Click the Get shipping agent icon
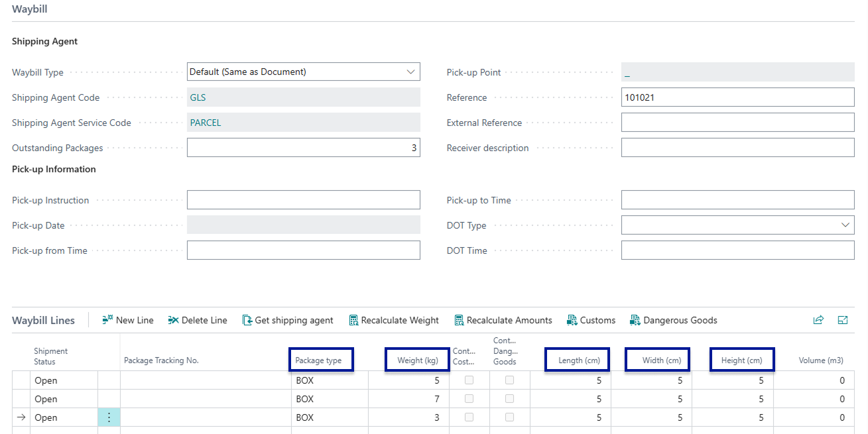The height and width of the screenshot is (434, 868). pyautogui.click(x=247, y=320)
